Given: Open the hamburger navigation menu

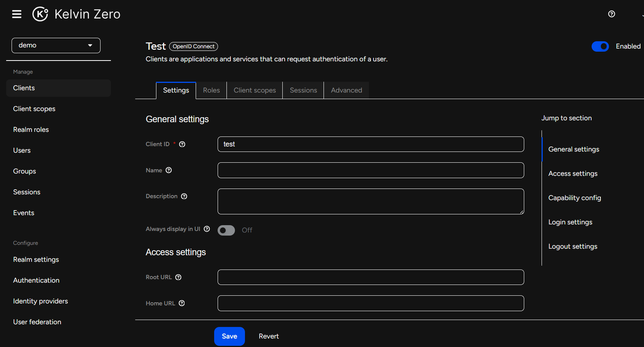Looking at the screenshot, I should (x=17, y=14).
